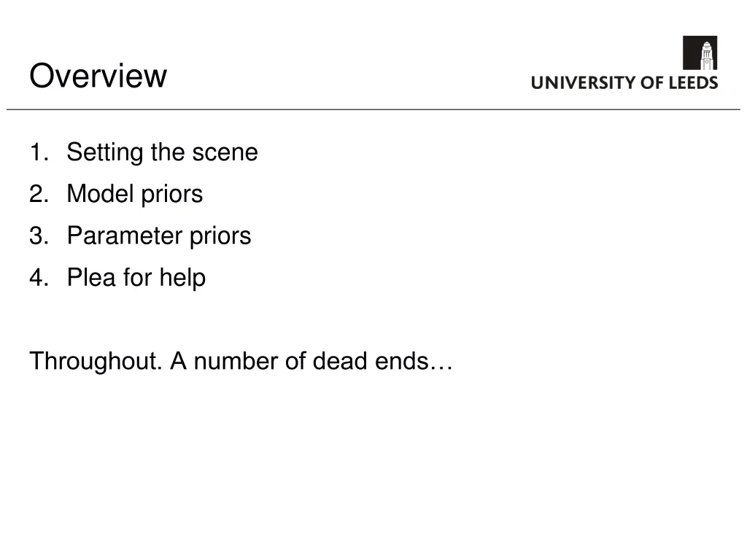The image size is (747, 560).
Task: Click the number 3 list marker
Action: coord(39,236)
